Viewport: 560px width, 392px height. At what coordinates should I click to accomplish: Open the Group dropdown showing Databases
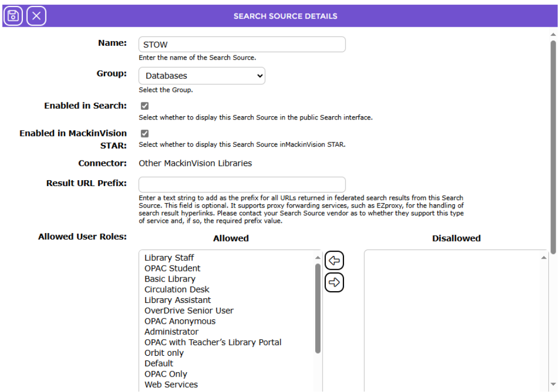click(x=202, y=76)
